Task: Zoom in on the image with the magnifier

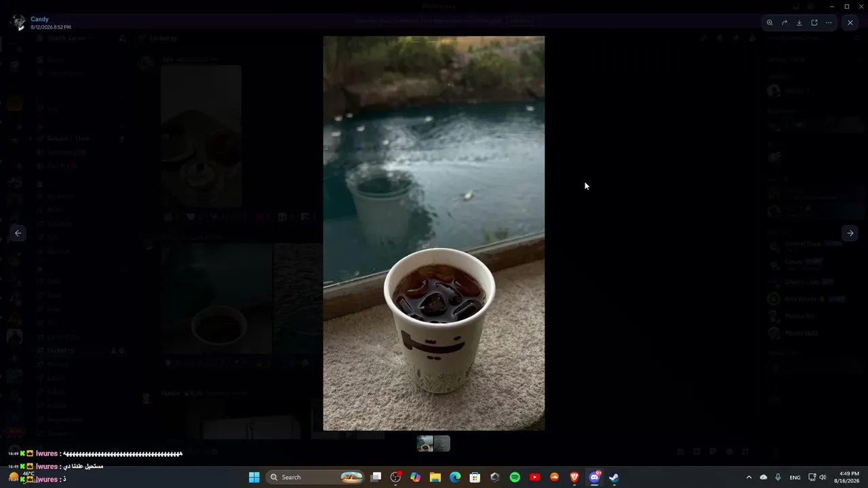Action: [770, 22]
